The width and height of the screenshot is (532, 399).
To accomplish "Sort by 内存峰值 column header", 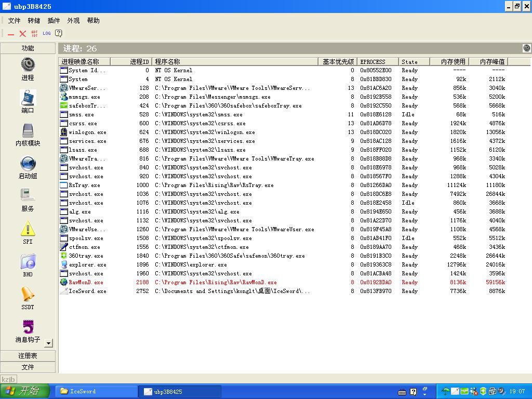I will pyautogui.click(x=488, y=61).
